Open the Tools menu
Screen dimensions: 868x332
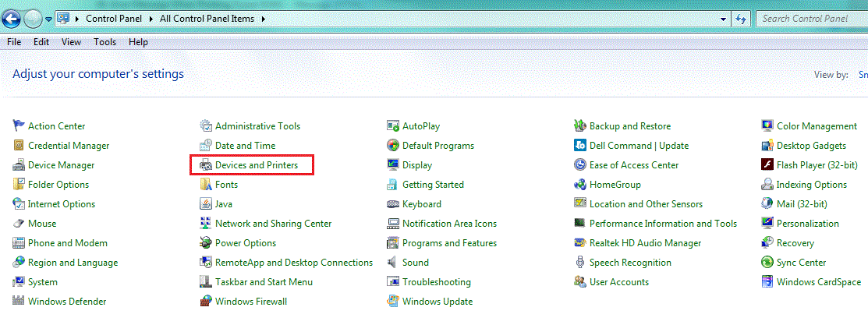105,42
